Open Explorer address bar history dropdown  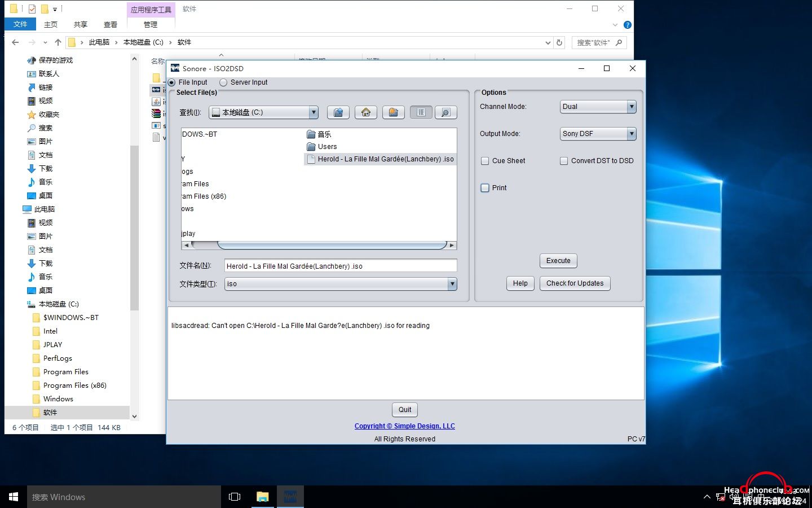pyautogui.click(x=548, y=42)
